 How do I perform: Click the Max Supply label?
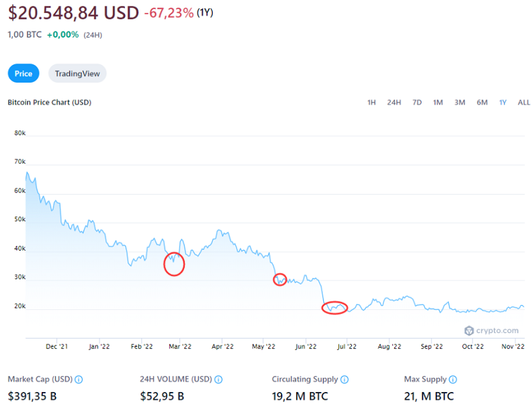coord(425,379)
